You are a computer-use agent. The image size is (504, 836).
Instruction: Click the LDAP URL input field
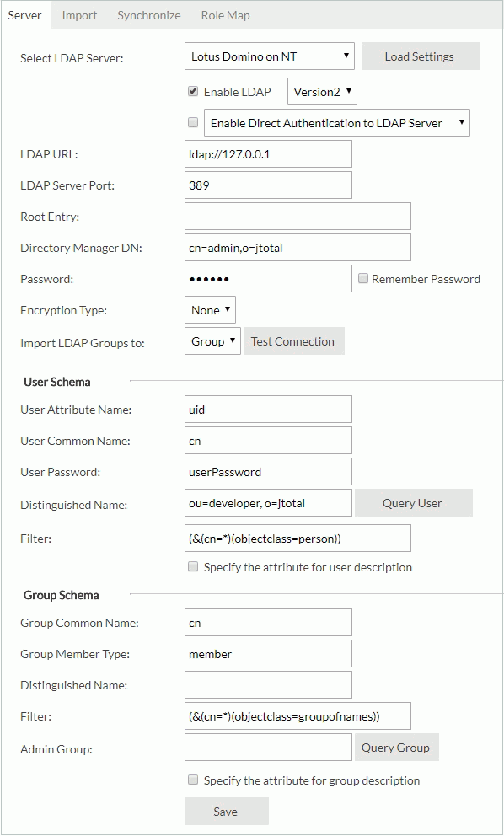[267, 153]
